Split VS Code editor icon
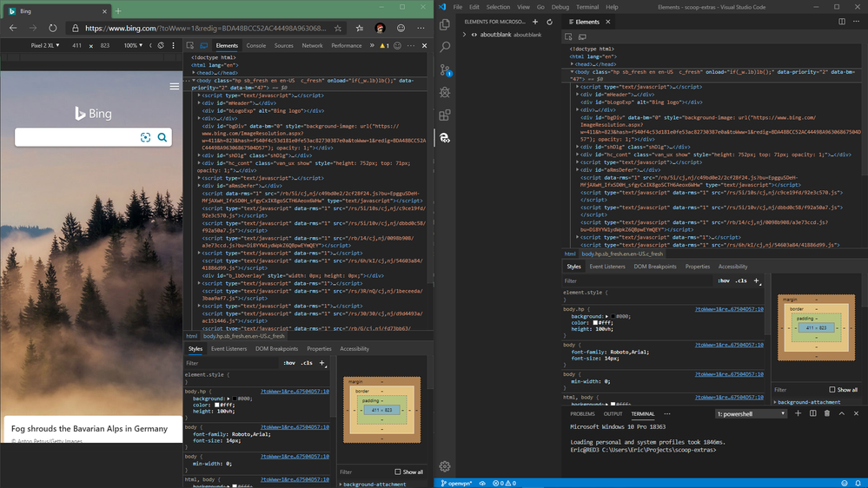 click(x=842, y=22)
